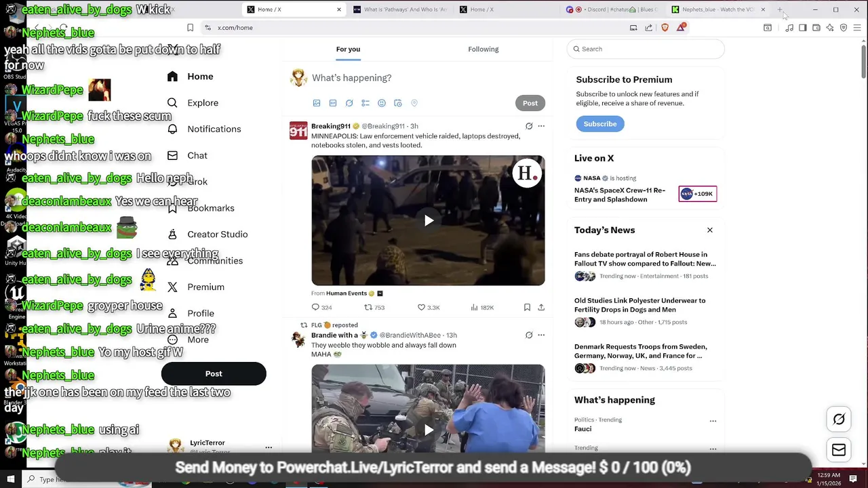Open NASA's SpaceX Crew-11 live event
The height and width of the screenshot is (488, 868).
click(x=645, y=189)
